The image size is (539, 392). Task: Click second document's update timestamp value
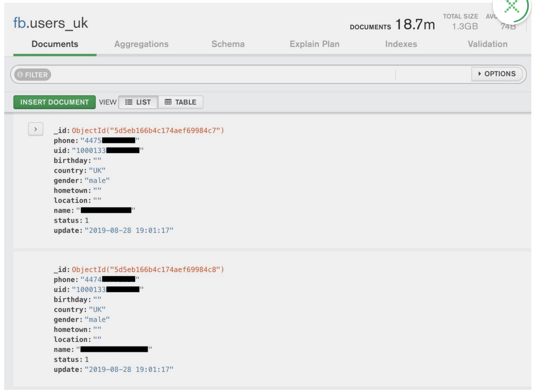[x=129, y=369]
